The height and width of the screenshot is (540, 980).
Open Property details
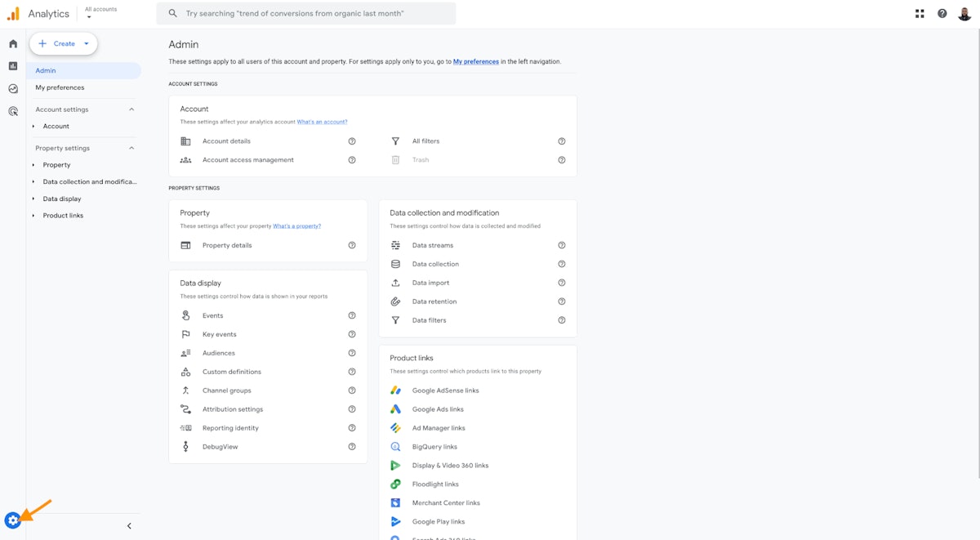point(227,245)
